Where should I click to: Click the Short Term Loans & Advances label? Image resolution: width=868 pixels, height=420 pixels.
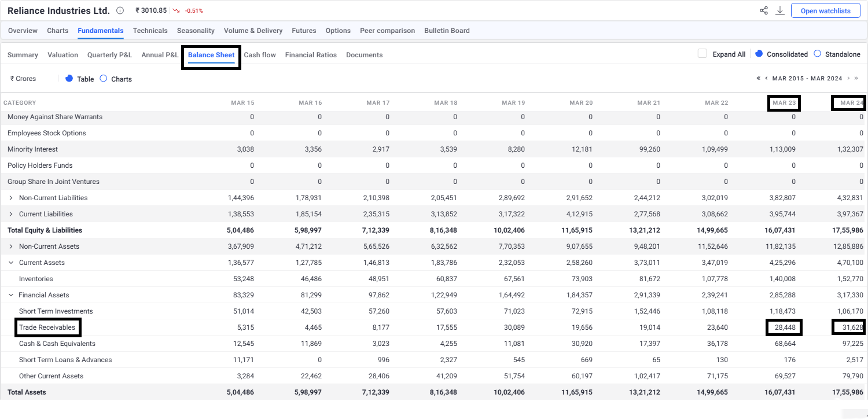click(x=65, y=360)
